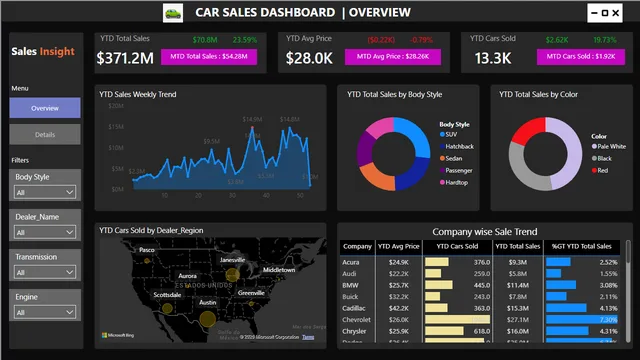Click the $14.9M peak on weekly trend
Viewport: 640px width, 360px height.
coord(252,127)
